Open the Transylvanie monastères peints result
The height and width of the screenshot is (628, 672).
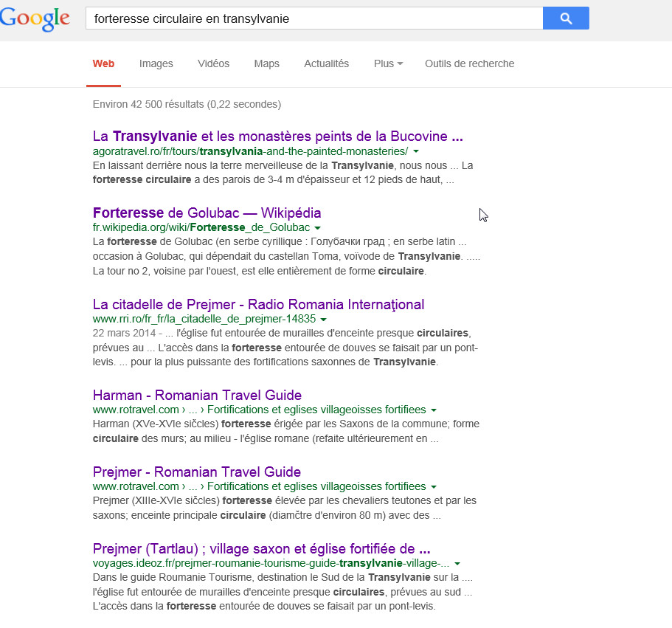[x=277, y=137]
